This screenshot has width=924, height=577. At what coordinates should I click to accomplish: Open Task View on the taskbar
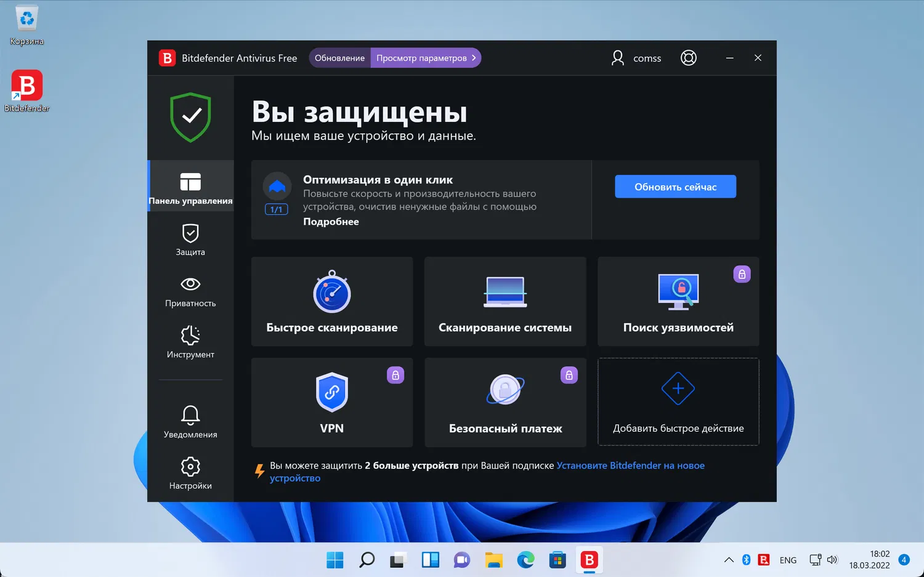tap(399, 560)
